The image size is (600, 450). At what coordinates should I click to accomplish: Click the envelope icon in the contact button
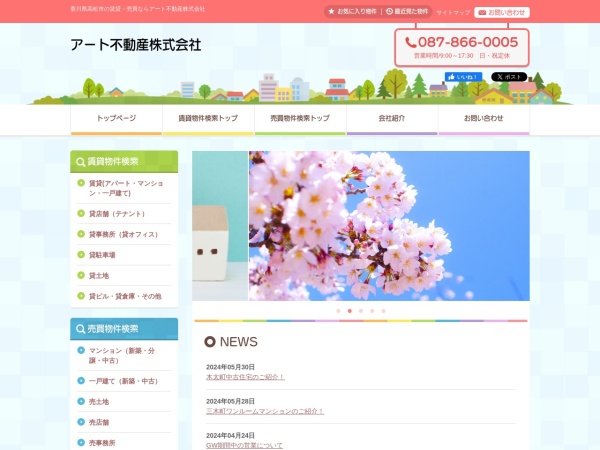482,13
